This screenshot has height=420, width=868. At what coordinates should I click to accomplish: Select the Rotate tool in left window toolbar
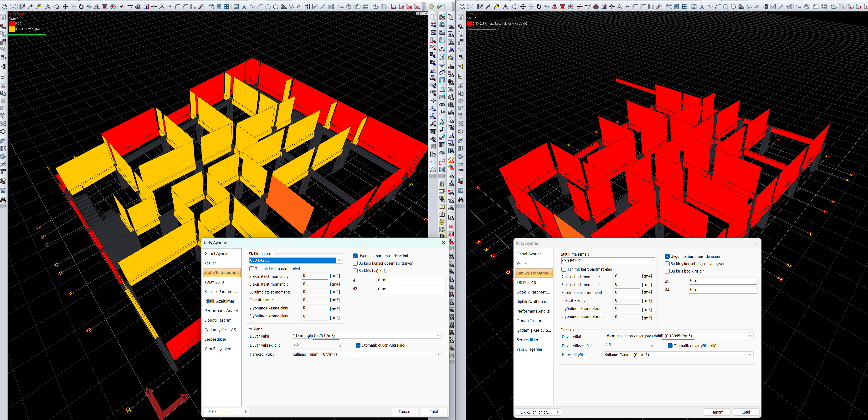coord(81,6)
